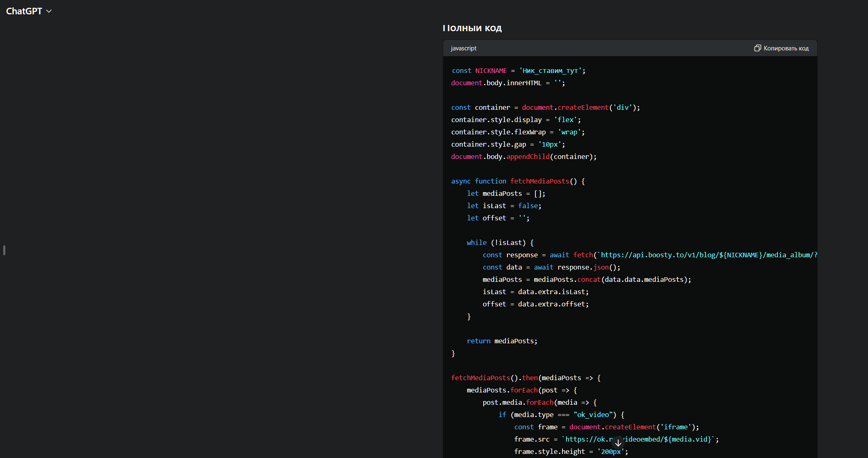Image resolution: width=868 pixels, height=458 pixels.
Task: Click the while (!isLast) line
Action: tap(500, 243)
